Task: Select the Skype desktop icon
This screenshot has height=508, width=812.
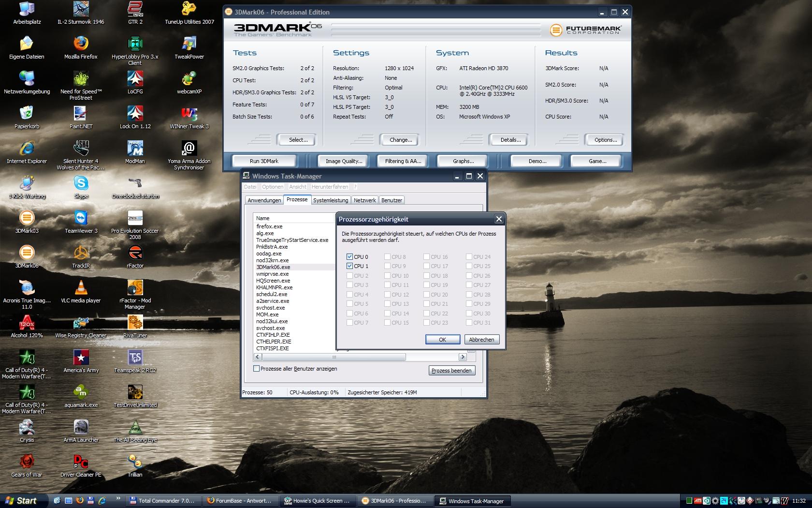Action: click(81, 187)
